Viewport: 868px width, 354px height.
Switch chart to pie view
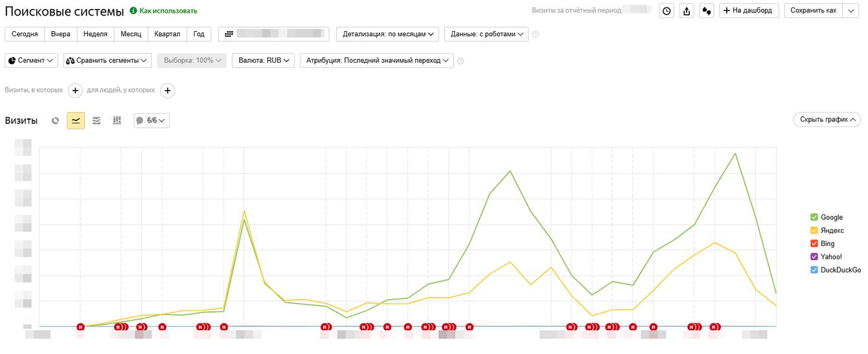click(56, 120)
